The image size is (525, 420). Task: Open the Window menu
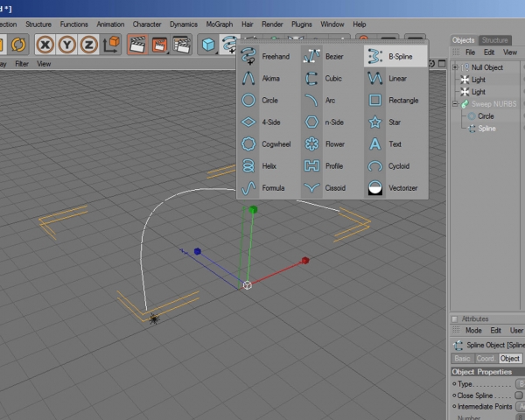pos(332,24)
